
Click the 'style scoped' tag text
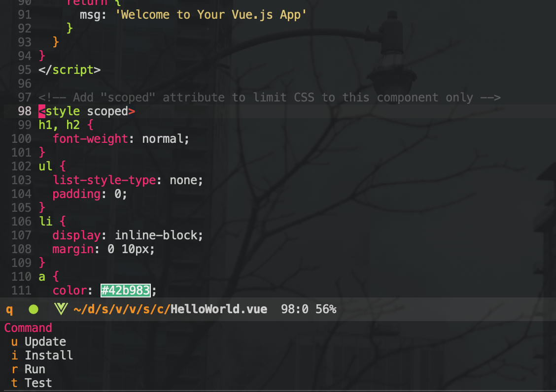[x=87, y=111]
